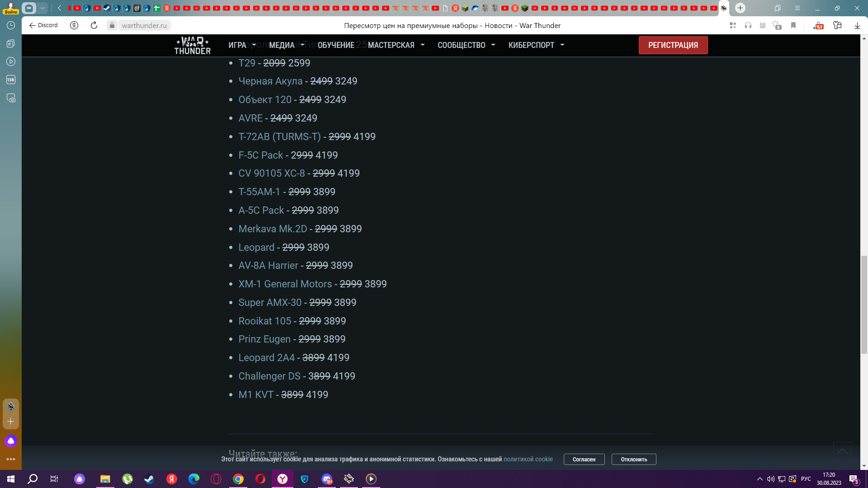The height and width of the screenshot is (488, 868).
Task: Open the AV-8A Harrier link
Action: pos(268,266)
